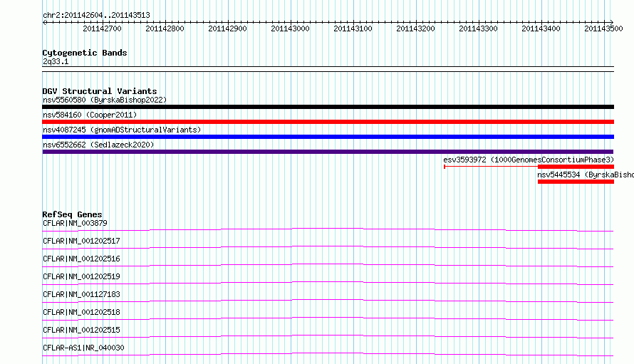The image size is (634, 364).
Task: Click ruler position 201143100
Action: coord(353,28)
